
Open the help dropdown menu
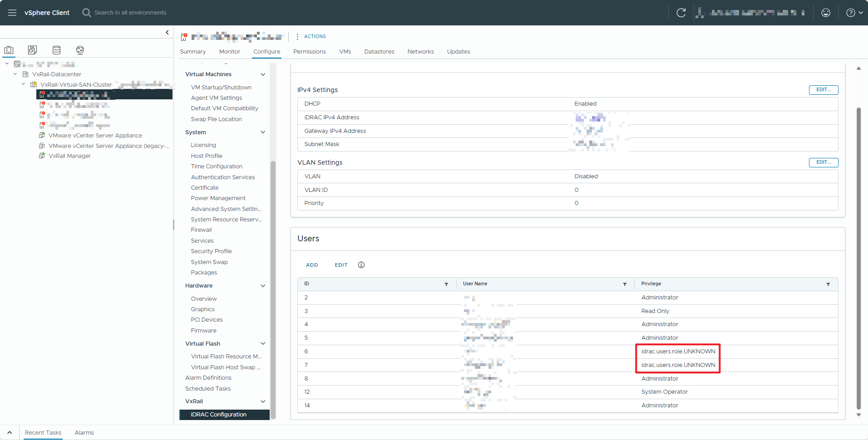click(x=854, y=13)
